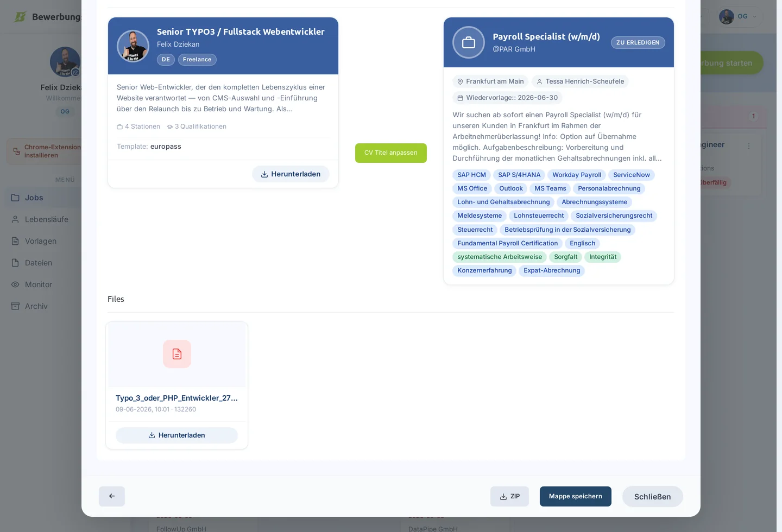
Task: Open Monitor in the background sidebar
Action: point(43,284)
